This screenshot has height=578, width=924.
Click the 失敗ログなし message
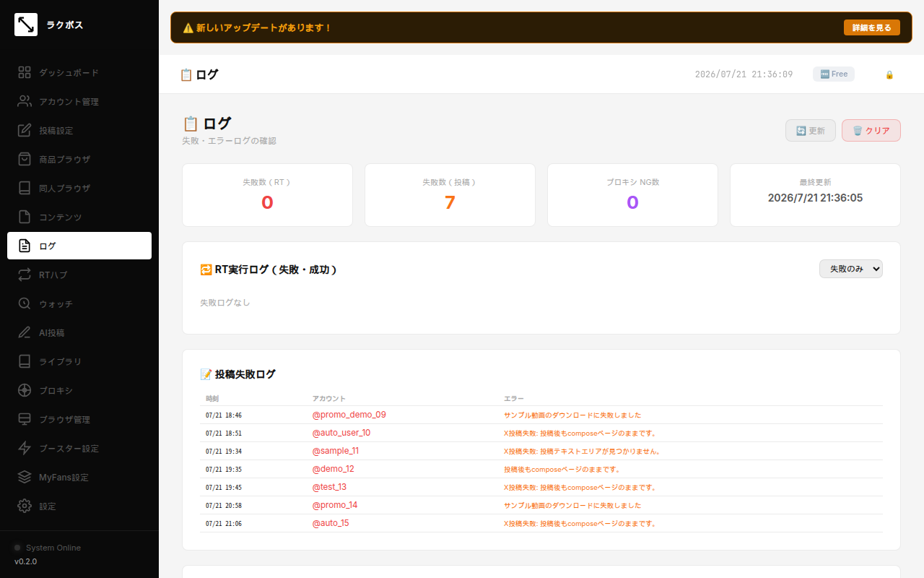pyautogui.click(x=225, y=303)
